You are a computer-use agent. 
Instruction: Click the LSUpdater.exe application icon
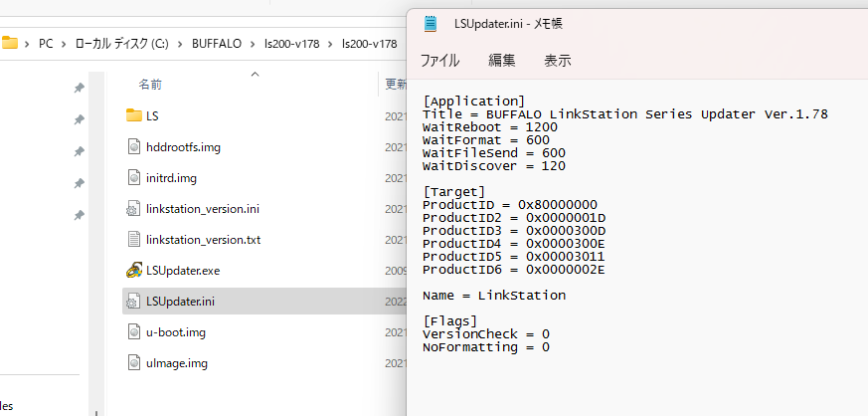click(134, 271)
